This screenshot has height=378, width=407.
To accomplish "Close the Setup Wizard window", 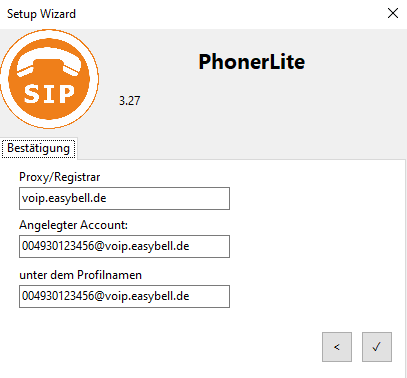I will [x=393, y=13].
